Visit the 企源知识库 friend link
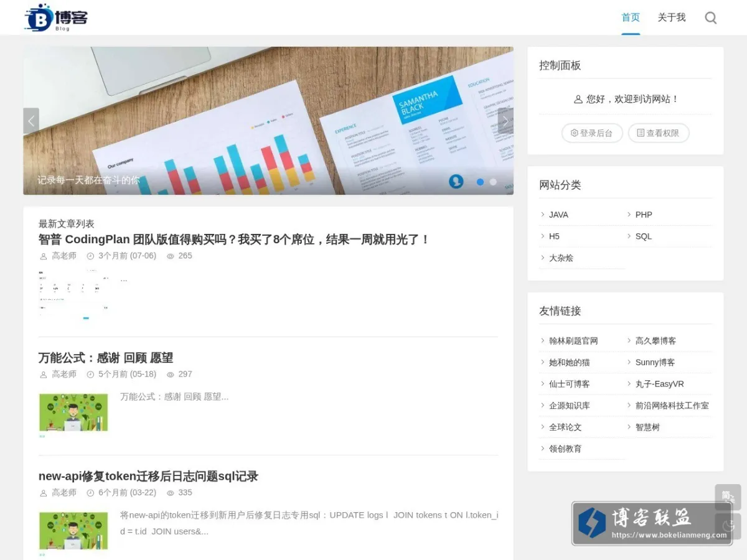The width and height of the screenshot is (747, 560). coord(569,406)
